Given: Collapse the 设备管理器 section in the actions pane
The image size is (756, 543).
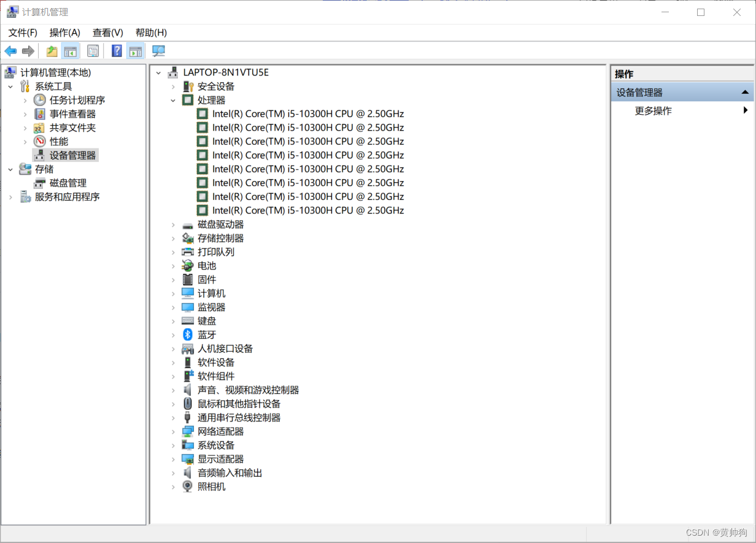Looking at the screenshot, I should 745,93.
